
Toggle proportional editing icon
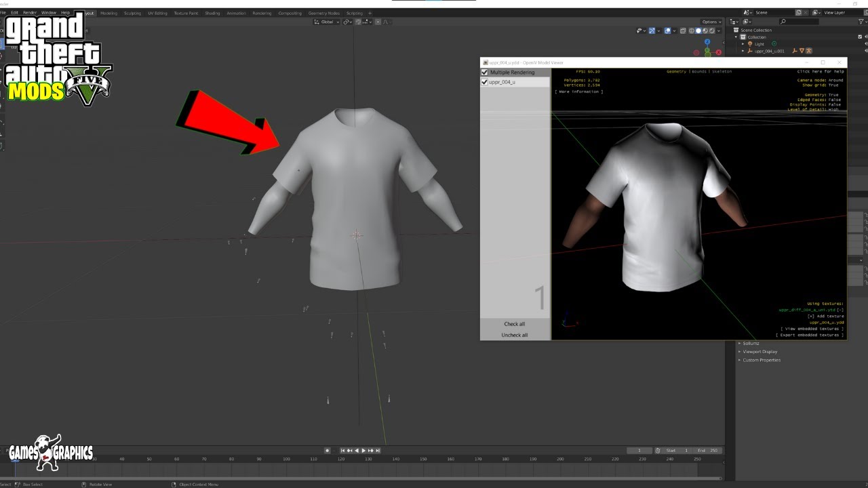click(x=377, y=22)
